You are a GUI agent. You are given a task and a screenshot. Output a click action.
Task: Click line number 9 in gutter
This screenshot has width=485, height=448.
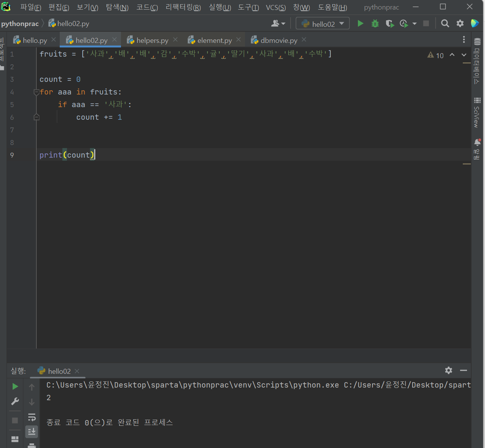tap(12, 155)
